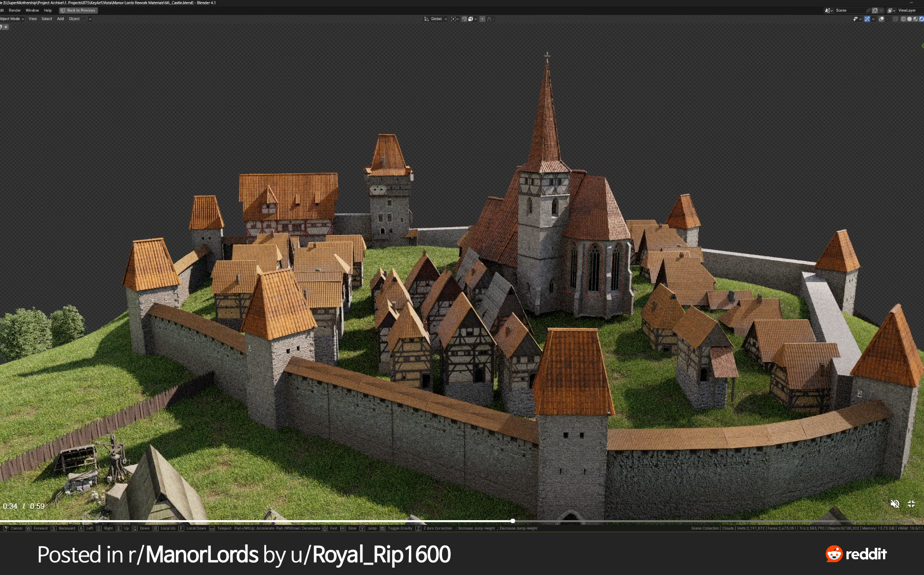
Task: Click the object visibility filter icon
Action: pyautogui.click(x=856, y=19)
